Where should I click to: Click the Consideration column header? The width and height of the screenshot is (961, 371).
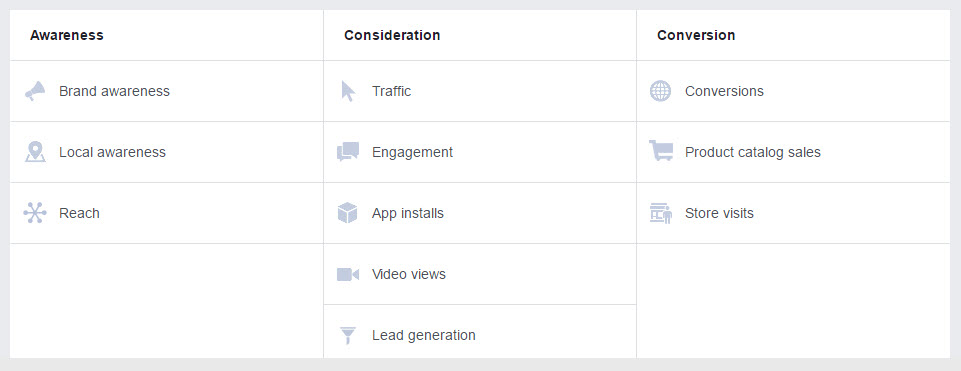pyautogui.click(x=392, y=35)
